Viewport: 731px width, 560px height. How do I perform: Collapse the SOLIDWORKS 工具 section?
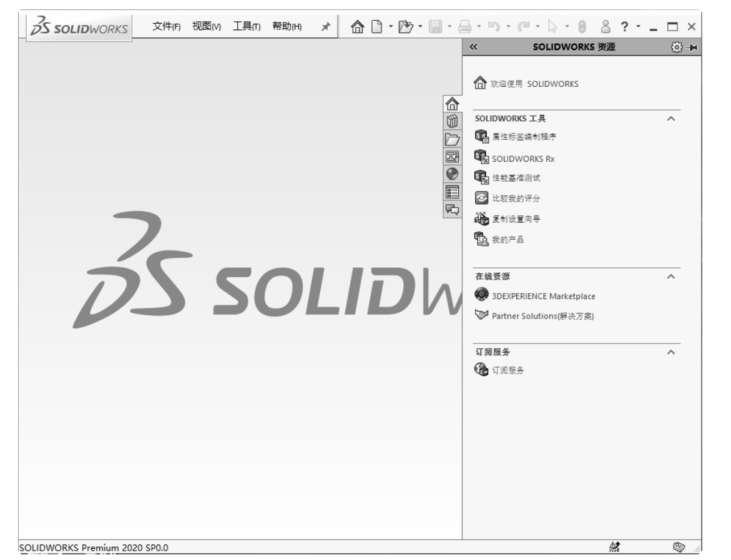pyautogui.click(x=671, y=119)
